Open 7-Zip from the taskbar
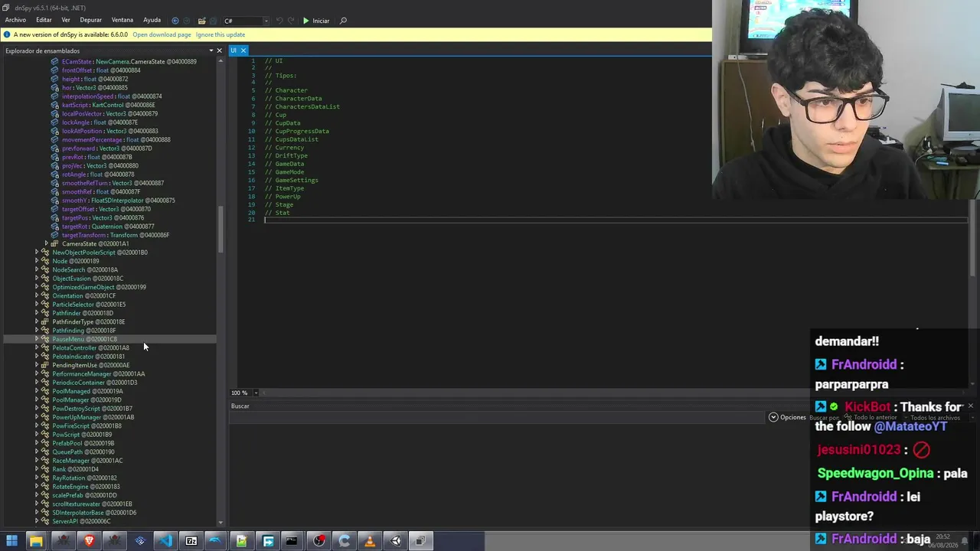This screenshot has height=551, width=980. (x=191, y=541)
